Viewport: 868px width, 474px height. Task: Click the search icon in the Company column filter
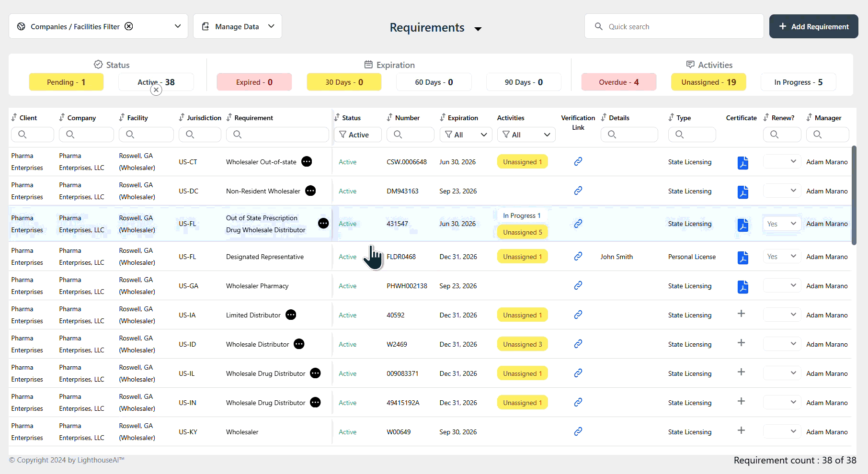tap(70, 135)
